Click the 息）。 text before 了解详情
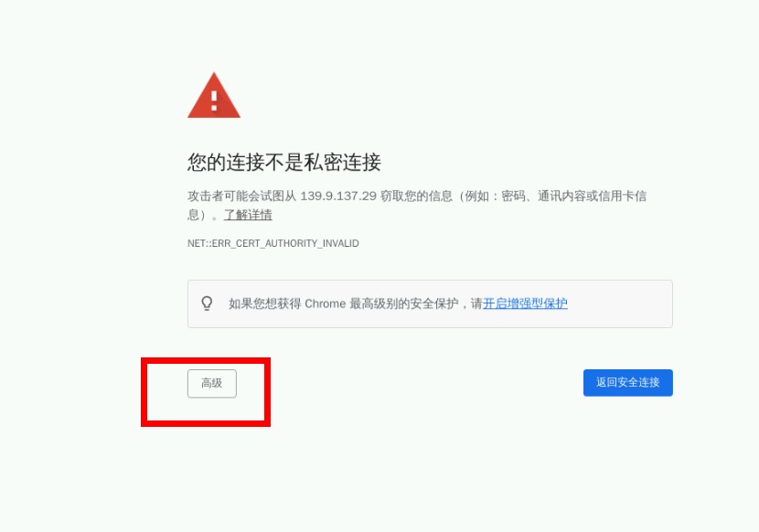The height and width of the screenshot is (532, 759). point(204,215)
